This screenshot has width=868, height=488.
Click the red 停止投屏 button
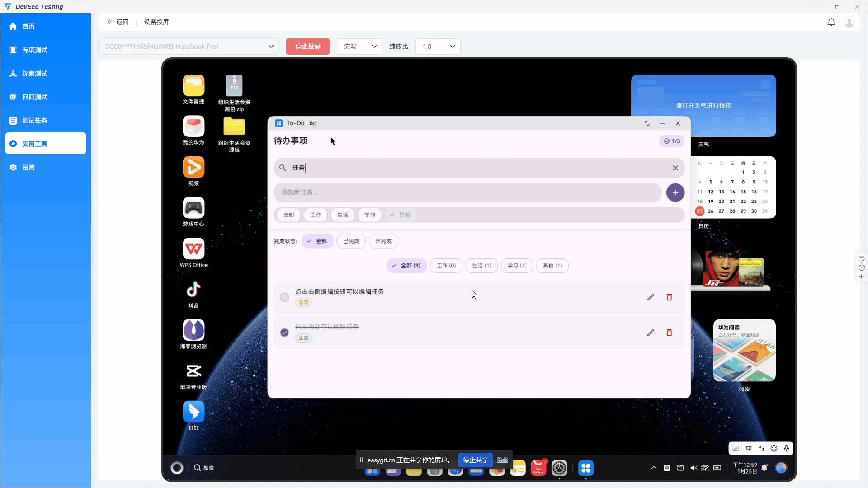click(307, 47)
